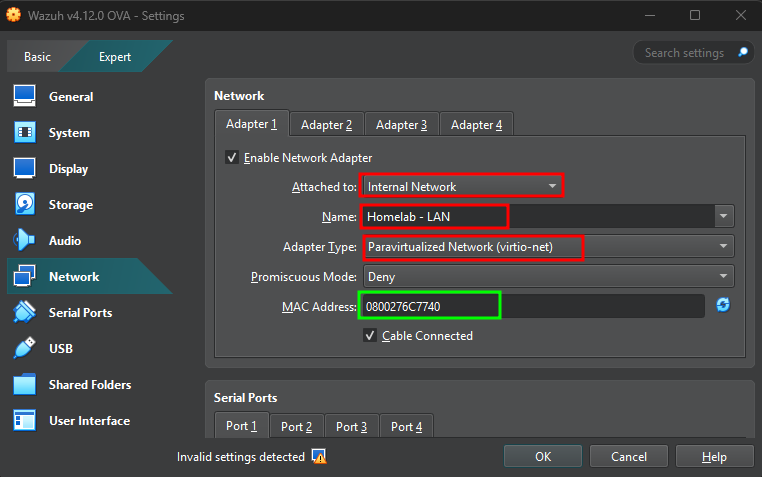Open the System chip icon

24,132
